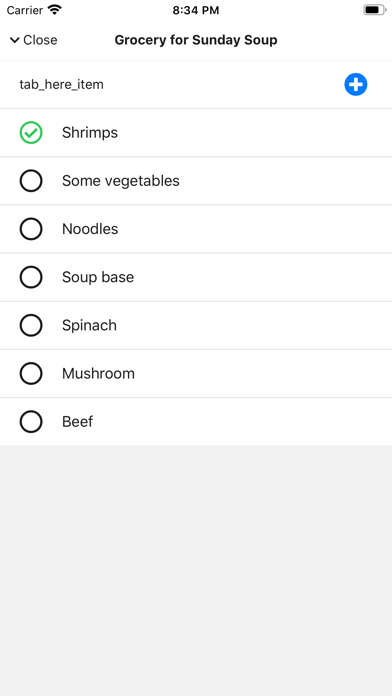The image size is (392, 696).
Task: Mark Mushroom as bought
Action: (x=31, y=373)
